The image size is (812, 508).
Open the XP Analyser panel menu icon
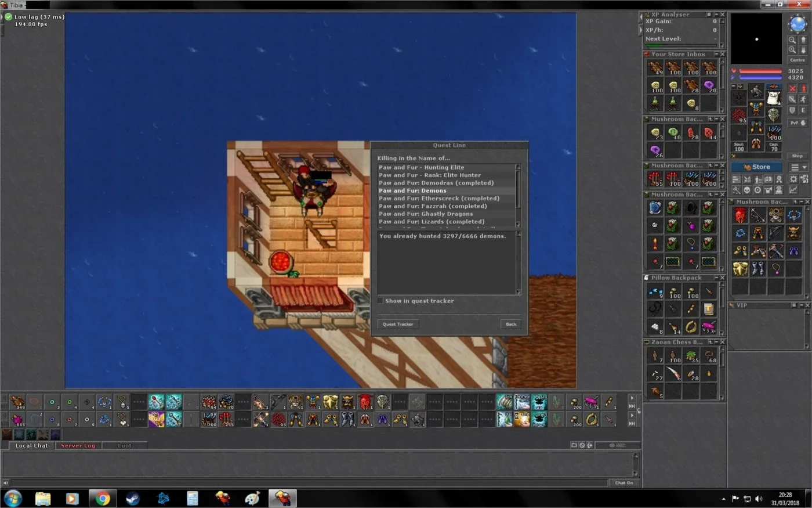tap(709, 15)
